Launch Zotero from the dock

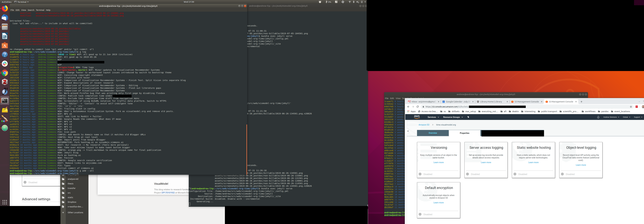tap(5, 82)
